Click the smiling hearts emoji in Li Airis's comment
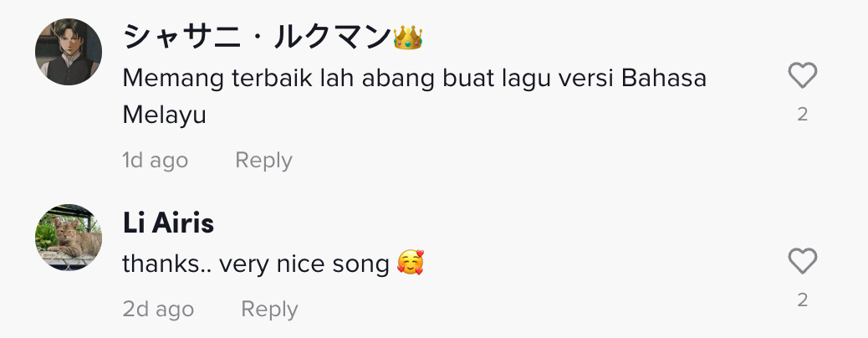The width and height of the screenshot is (868, 338). pos(410,264)
